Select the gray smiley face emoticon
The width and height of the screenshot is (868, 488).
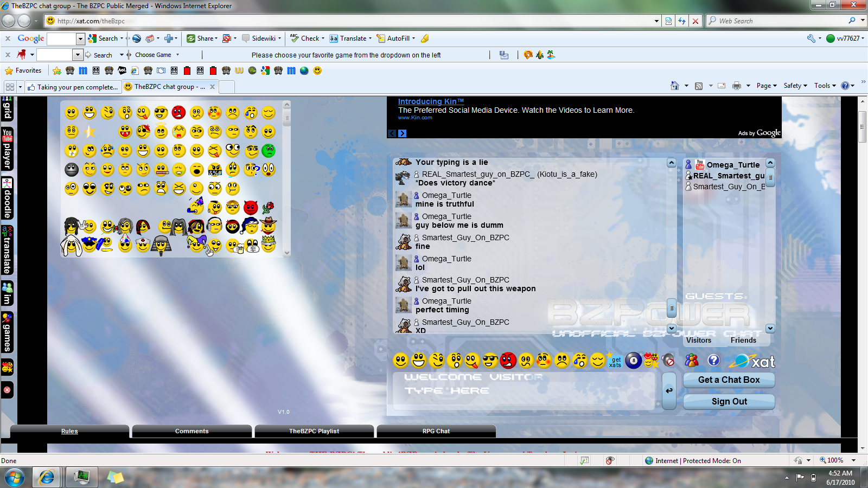click(72, 169)
